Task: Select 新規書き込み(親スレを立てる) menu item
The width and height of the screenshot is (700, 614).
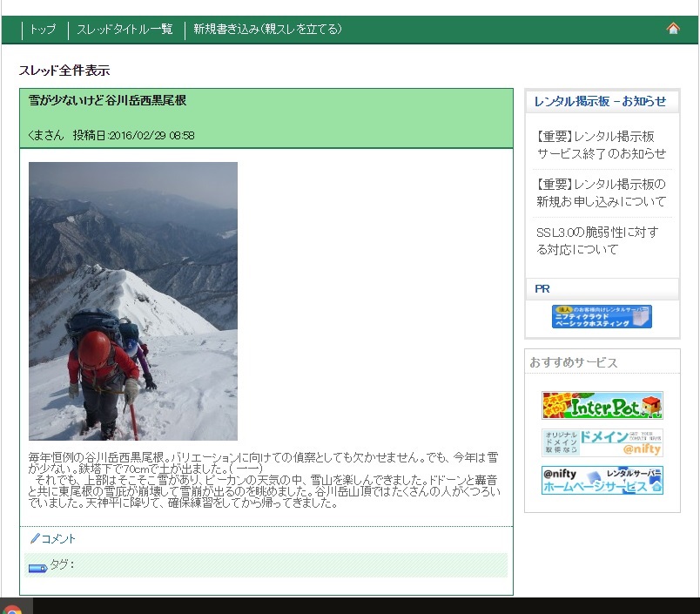Action: coord(267,30)
